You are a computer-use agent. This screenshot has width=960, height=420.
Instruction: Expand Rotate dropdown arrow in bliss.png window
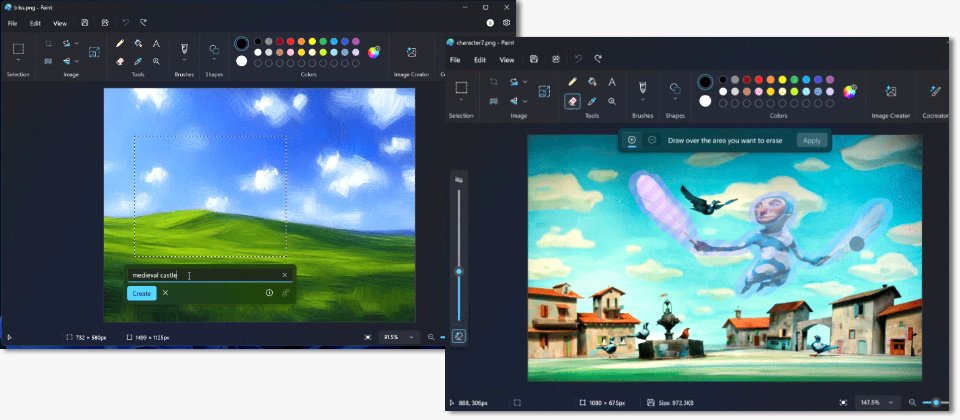click(x=77, y=43)
